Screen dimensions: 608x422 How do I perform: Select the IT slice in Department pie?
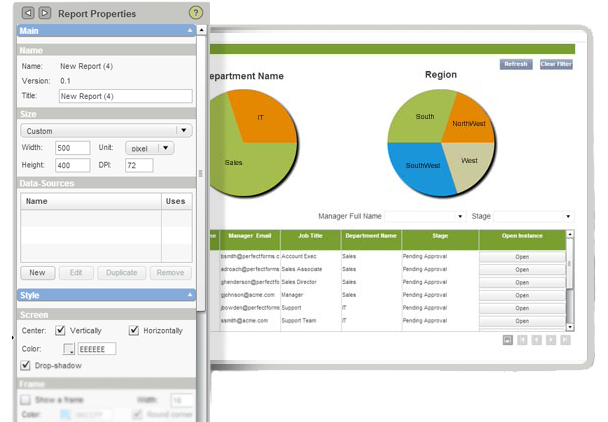pos(261,118)
